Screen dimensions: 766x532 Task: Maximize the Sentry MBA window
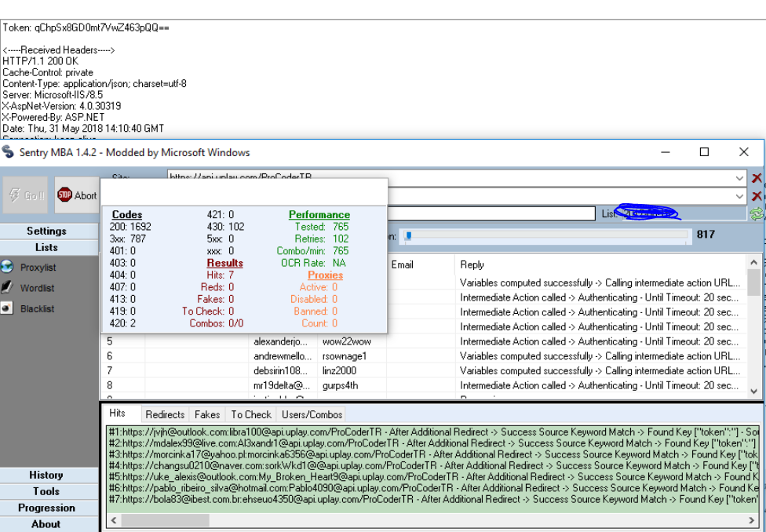(705, 152)
